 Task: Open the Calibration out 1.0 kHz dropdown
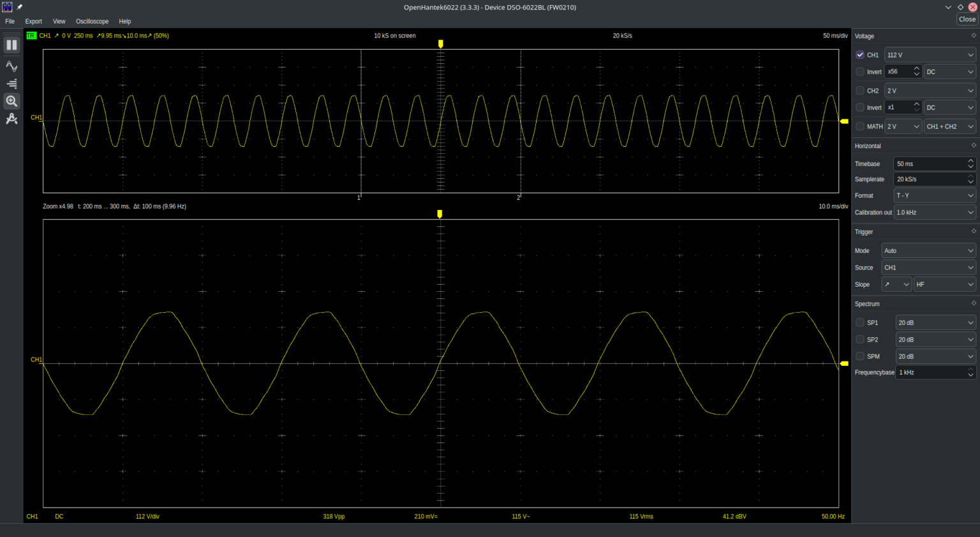935,213
